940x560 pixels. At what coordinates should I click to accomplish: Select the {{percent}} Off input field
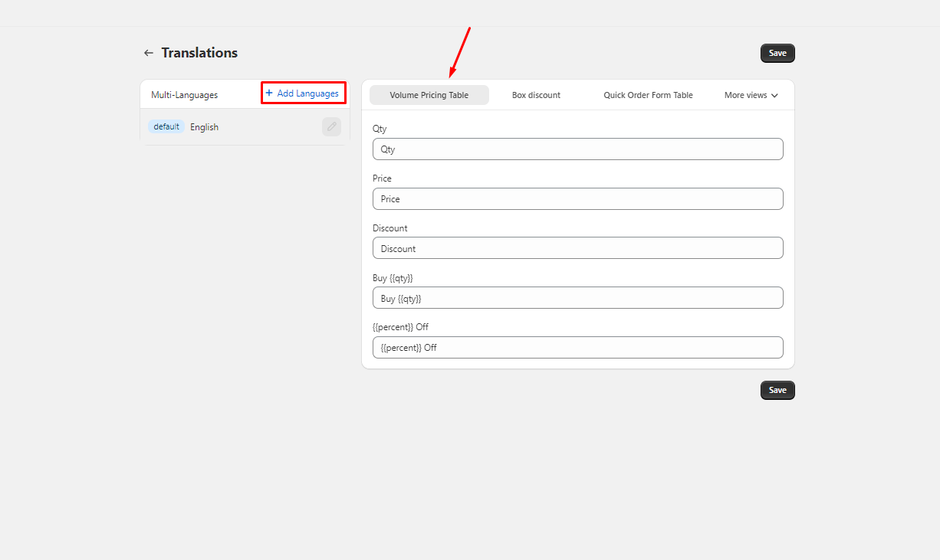pos(577,348)
